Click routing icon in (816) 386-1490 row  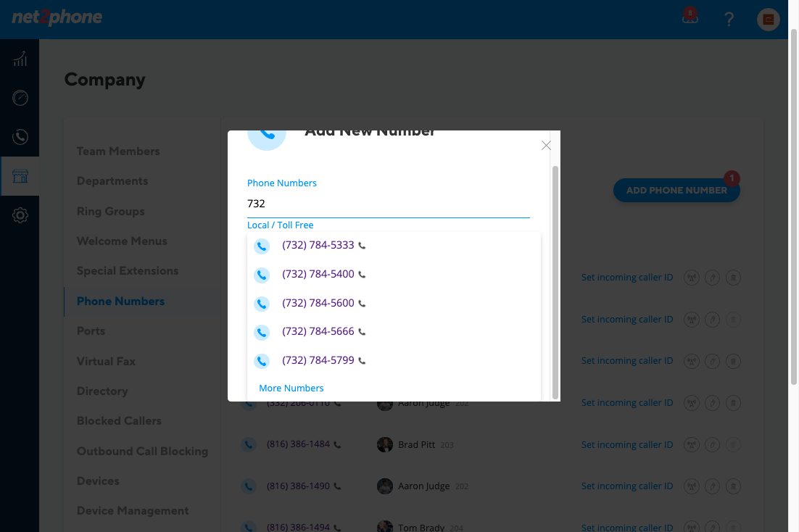tap(692, 486)
